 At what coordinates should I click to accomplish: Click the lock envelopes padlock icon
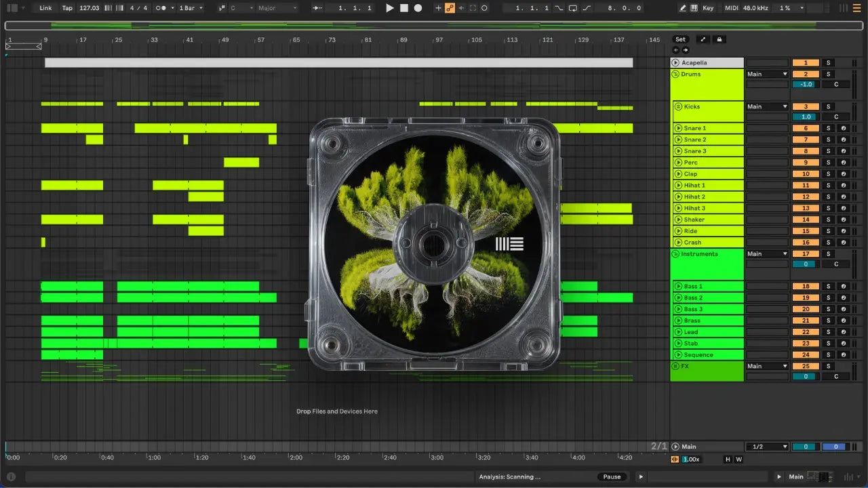(x=719, y=39)
